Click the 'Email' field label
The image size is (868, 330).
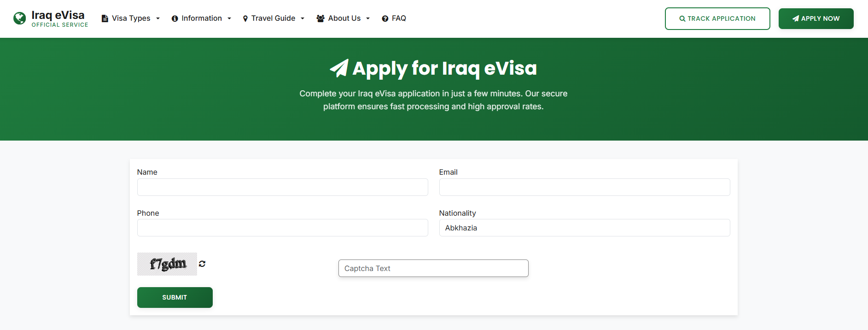pyautogui.click(x=448, y=172)
